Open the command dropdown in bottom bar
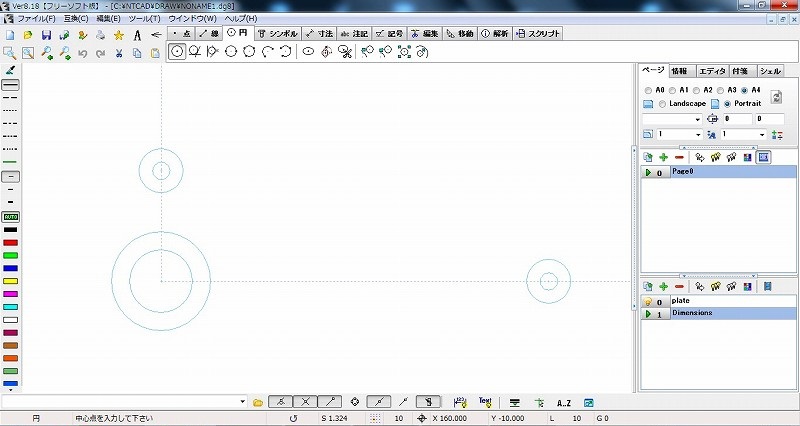Viewport: 800px width, 426px height. [x=244, y=402]
